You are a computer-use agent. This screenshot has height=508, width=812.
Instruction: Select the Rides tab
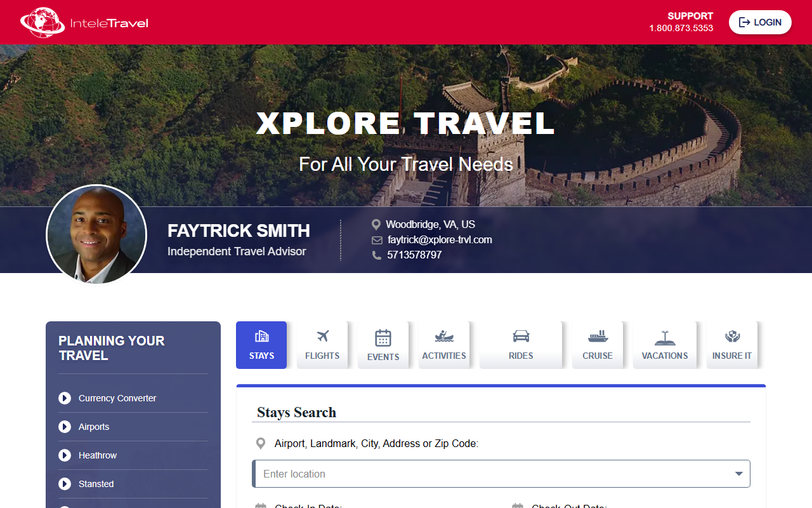521,345
